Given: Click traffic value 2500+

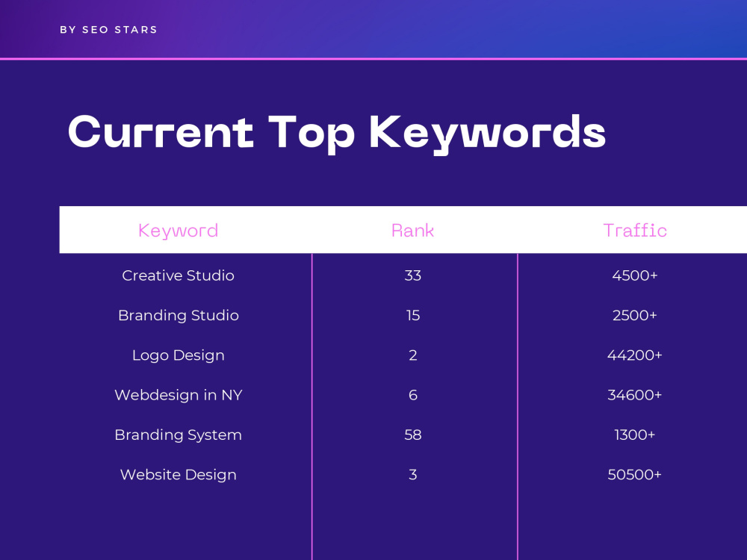Looking at the screenshot, I should (x=634, y=315).
